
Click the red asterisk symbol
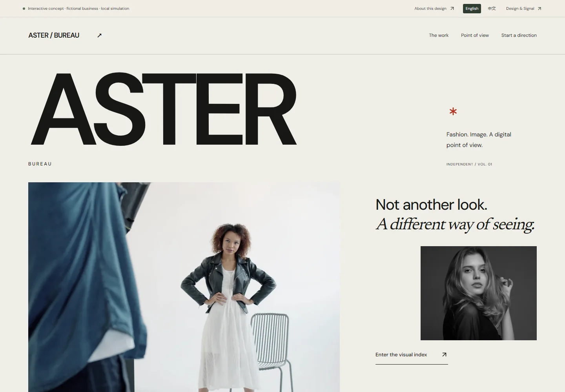(453, 112)
